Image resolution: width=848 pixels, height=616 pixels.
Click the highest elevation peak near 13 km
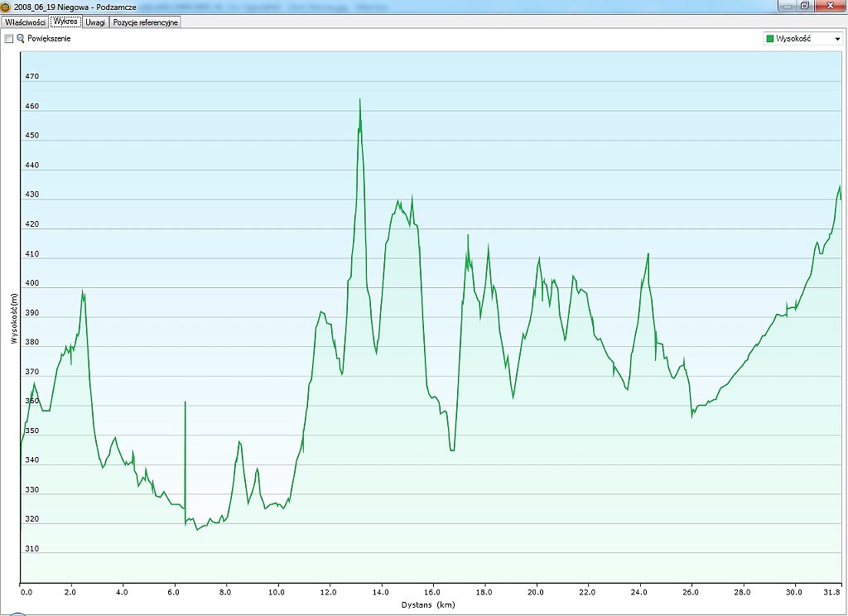tap(359, 100)
